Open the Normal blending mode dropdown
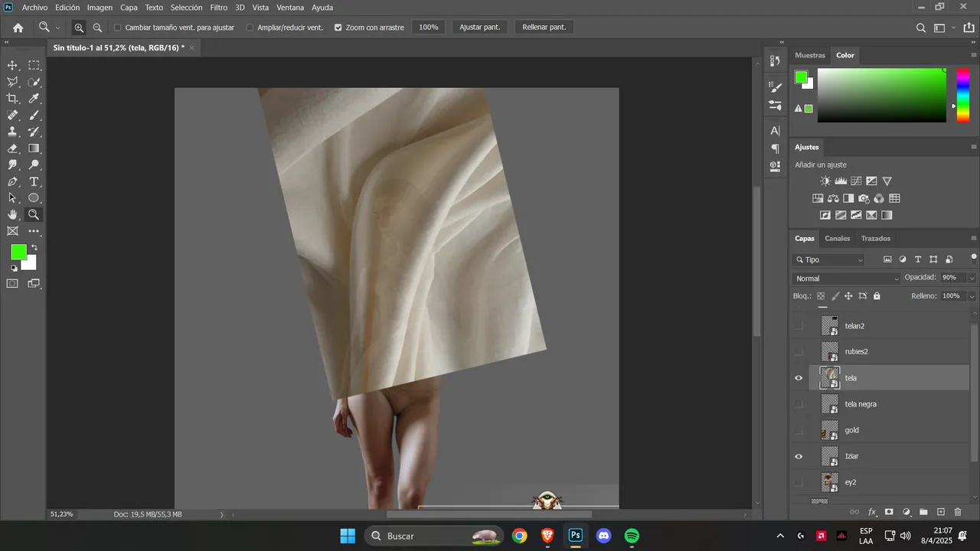 (x=847, y=279)
